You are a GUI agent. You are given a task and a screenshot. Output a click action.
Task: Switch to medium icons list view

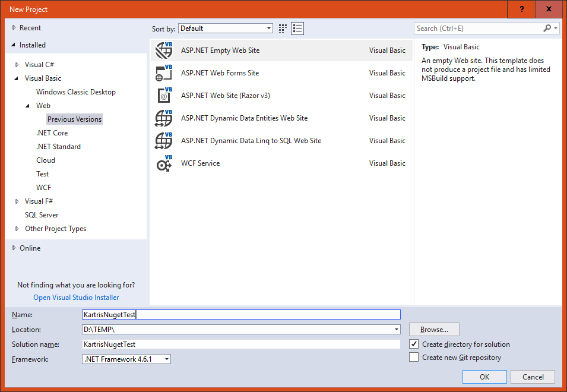(x=297, y=29)
